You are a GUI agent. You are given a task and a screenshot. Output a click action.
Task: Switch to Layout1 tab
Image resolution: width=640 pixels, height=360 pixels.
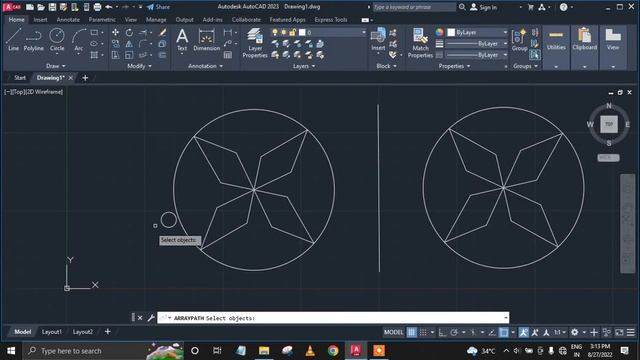(51, 332)
